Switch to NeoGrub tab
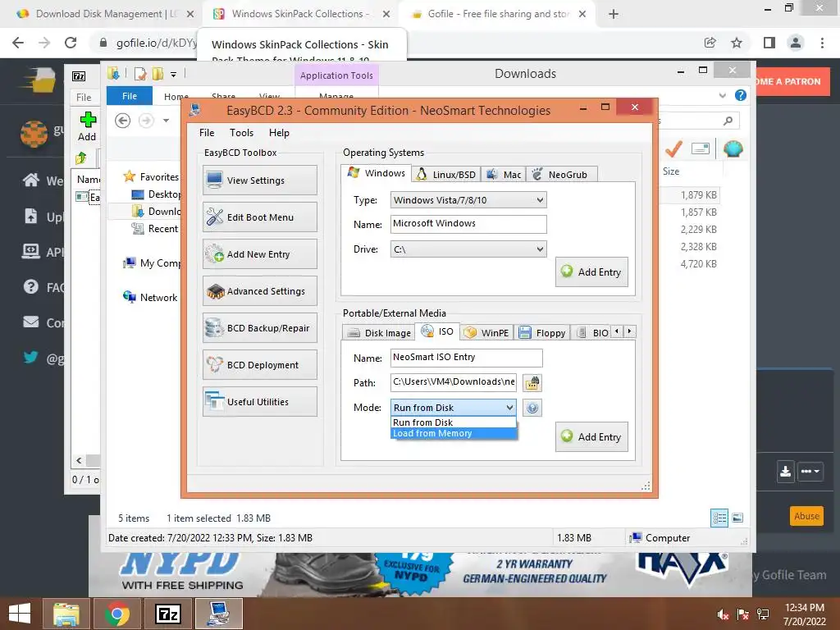The image size is (840, 630). coord(561,174)
